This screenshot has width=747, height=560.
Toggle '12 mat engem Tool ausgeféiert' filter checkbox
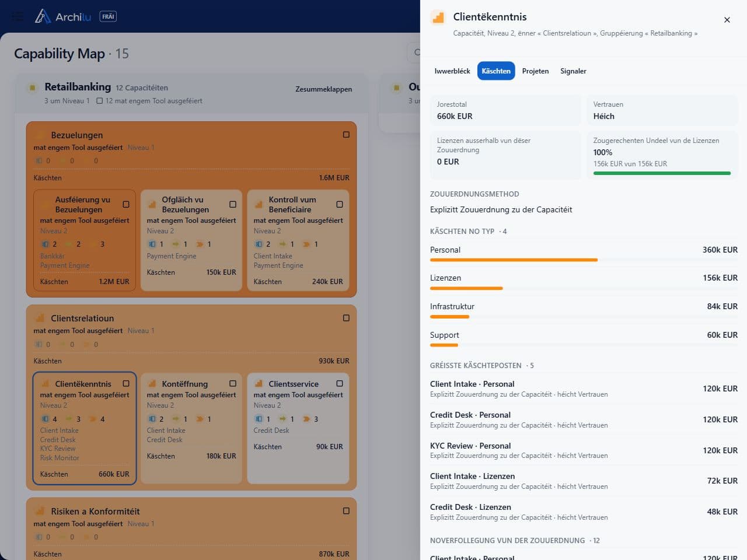100,101
